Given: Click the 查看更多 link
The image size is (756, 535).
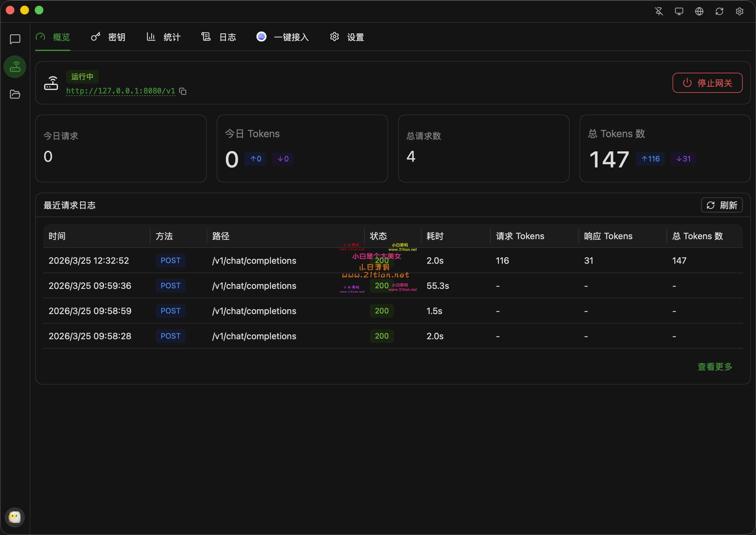Looking at the screenshot, I should [714, 366].
